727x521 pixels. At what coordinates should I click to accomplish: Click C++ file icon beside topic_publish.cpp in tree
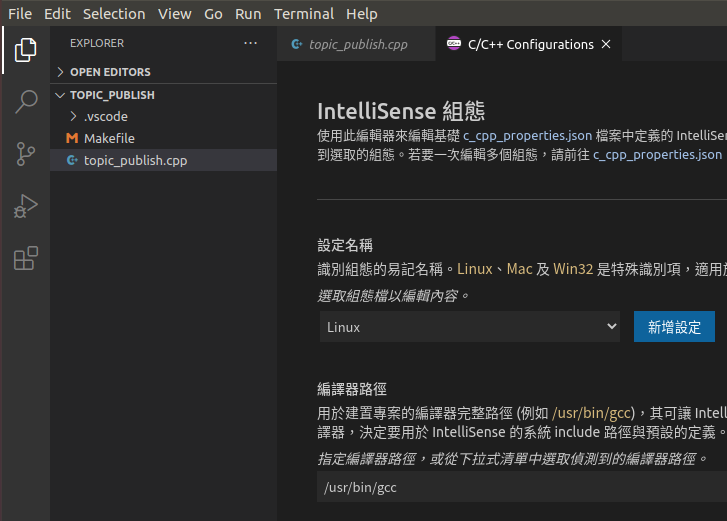pyautogui.click(x=72, y=160)
